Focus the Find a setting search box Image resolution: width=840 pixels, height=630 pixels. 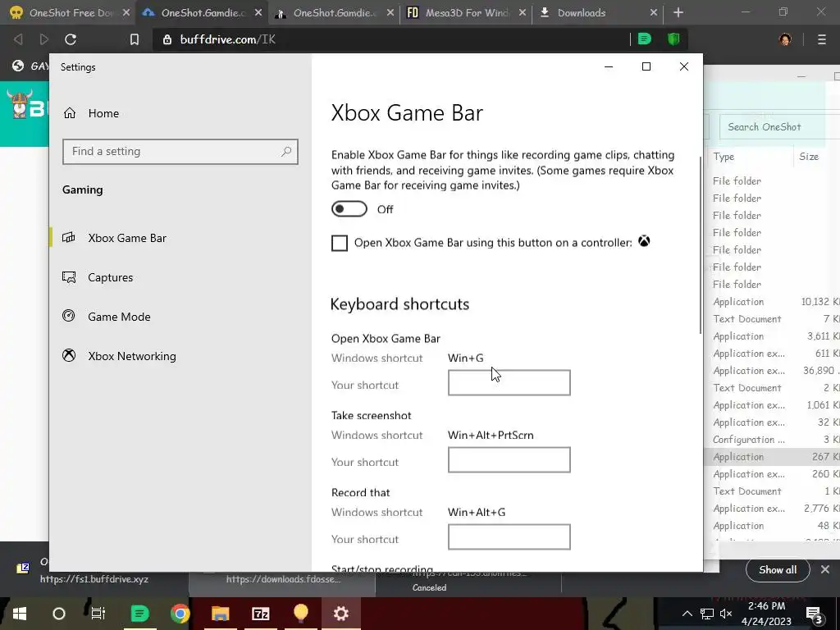click(180, 152)
